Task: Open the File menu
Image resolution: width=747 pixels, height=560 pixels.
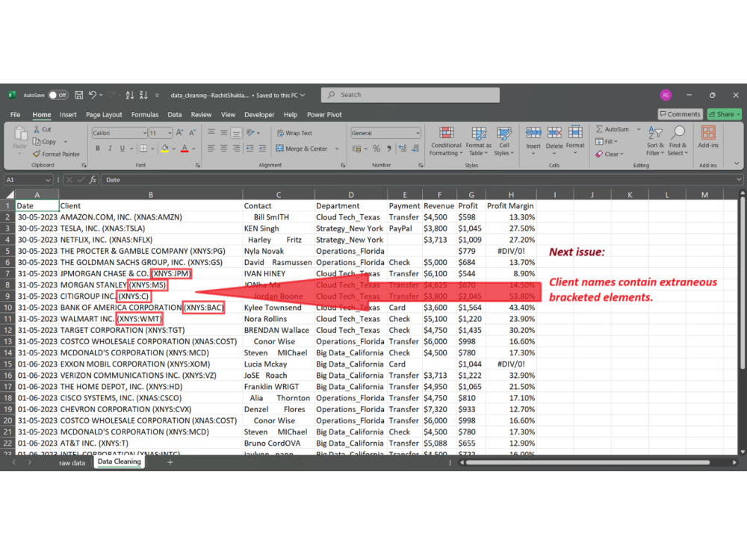Action: tap(15, 115)
